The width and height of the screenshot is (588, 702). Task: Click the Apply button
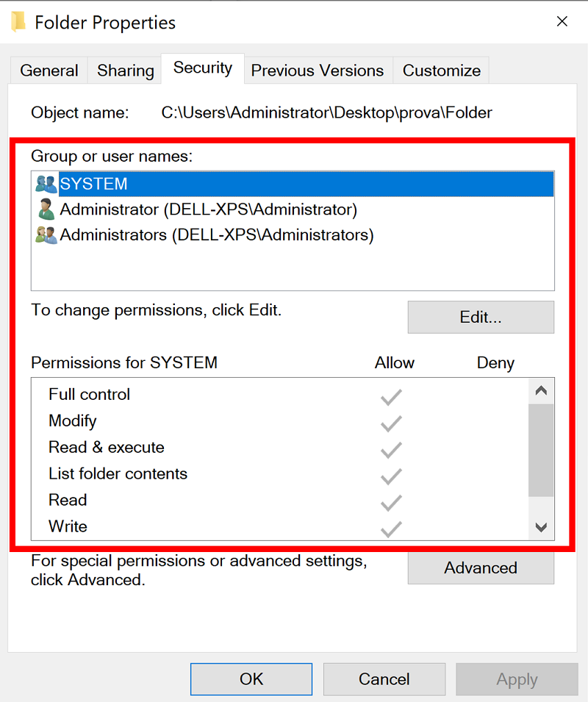point(517,678)
